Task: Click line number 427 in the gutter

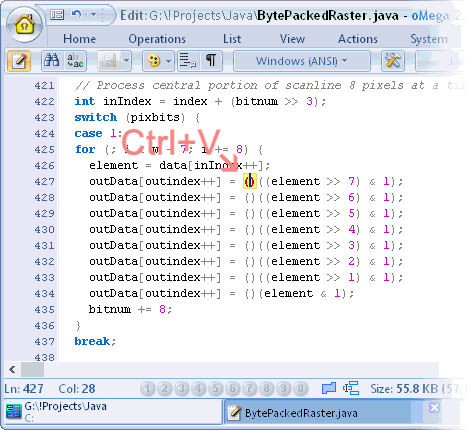Action: click(x=44, y=181)
